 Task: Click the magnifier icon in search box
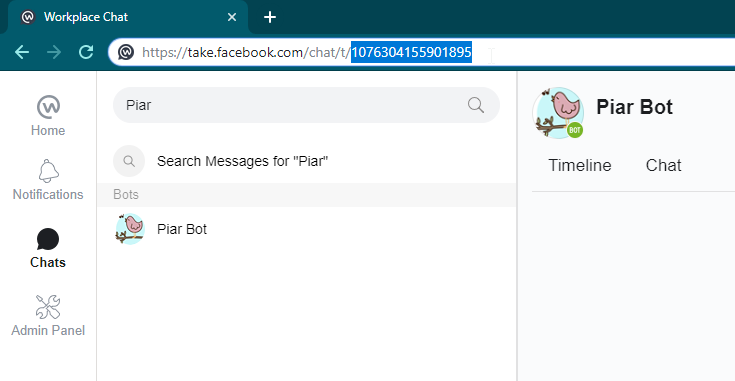tap(475, 105)
